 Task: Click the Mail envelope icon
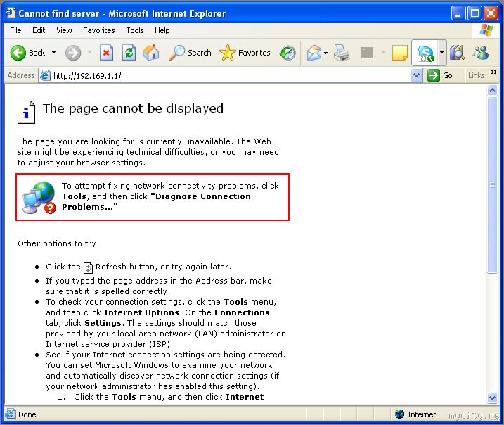click(x=314, y=53)
